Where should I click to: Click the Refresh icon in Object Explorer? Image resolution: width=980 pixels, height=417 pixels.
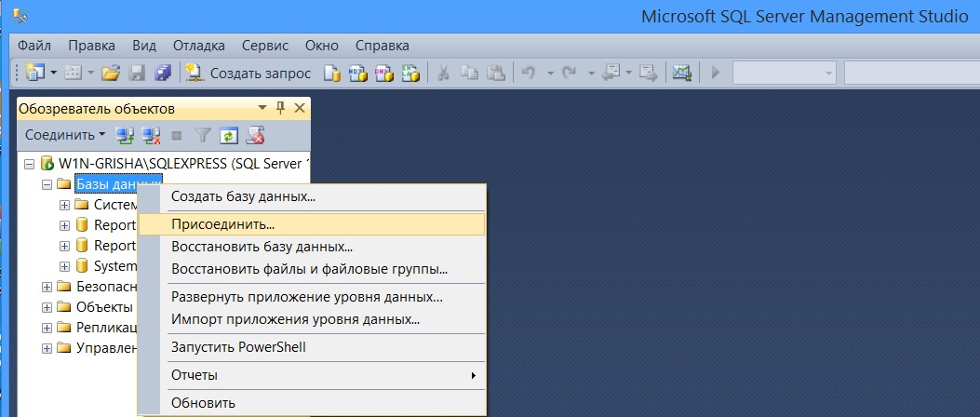(229, 134)
